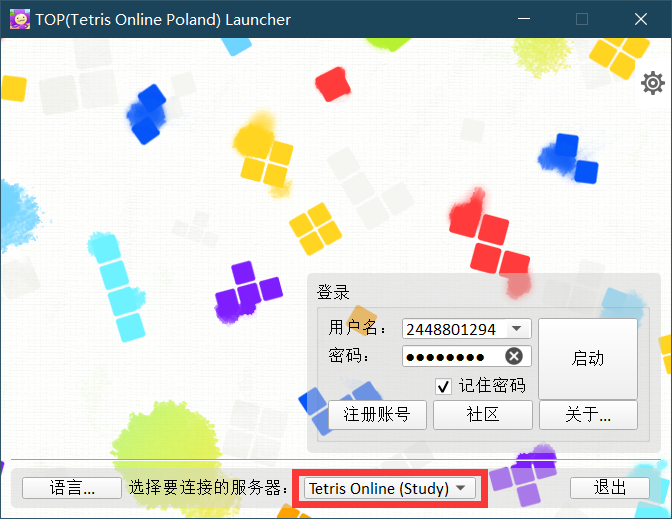This screenshot has height=519, width=672.
Task: Close the launcher window
Action: [641, 19]
